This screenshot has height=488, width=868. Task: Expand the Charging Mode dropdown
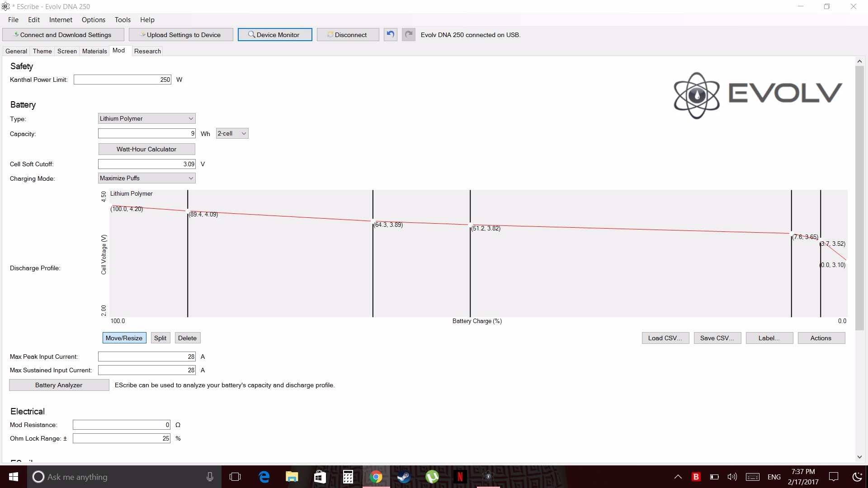(x=146, y=178)
